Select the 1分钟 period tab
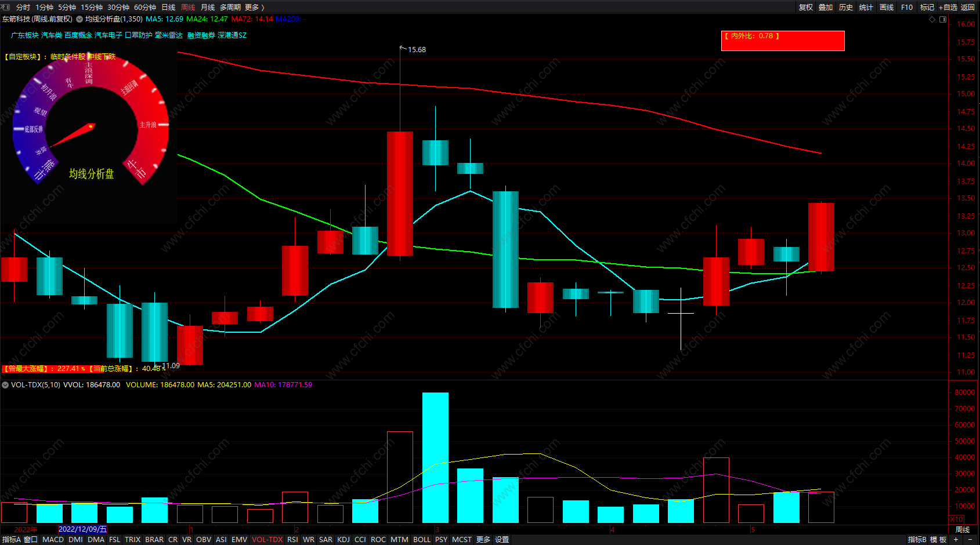980x545 pixels. (x=44, y=7)
